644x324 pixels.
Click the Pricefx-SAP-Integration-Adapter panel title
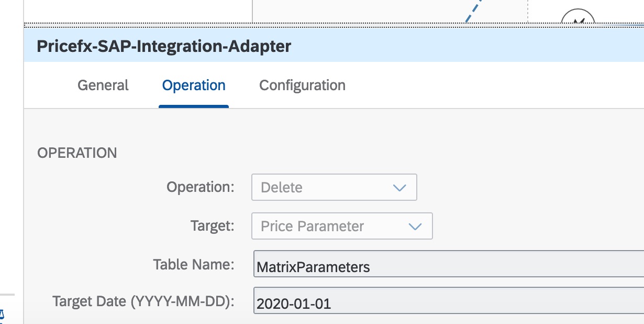(164, 46)
